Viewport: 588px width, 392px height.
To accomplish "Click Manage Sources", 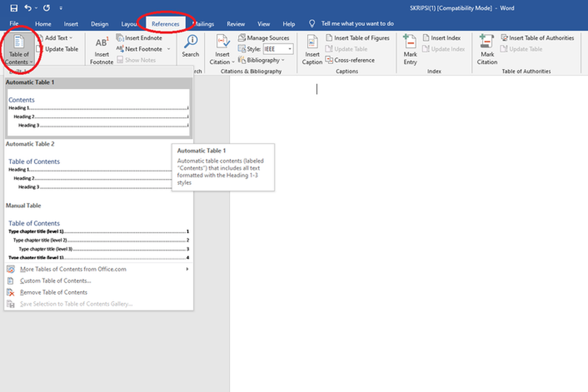I will click(x=264, y=38).
